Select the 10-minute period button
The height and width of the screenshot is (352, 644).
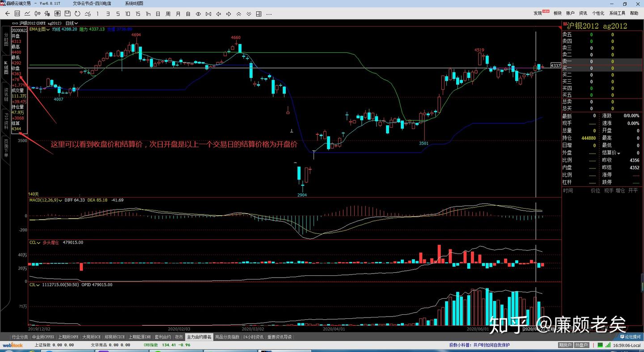128,14
